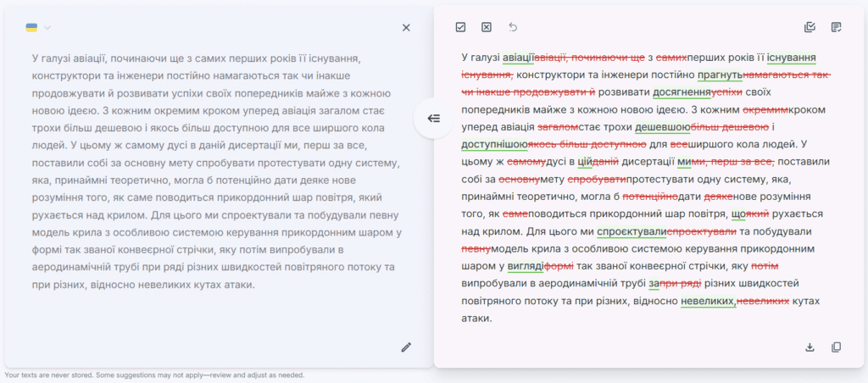This screenshot has height=383, width=868.
Task: Click the underlined suggestion "досягнення"
Action: click(x=681, y=92)
